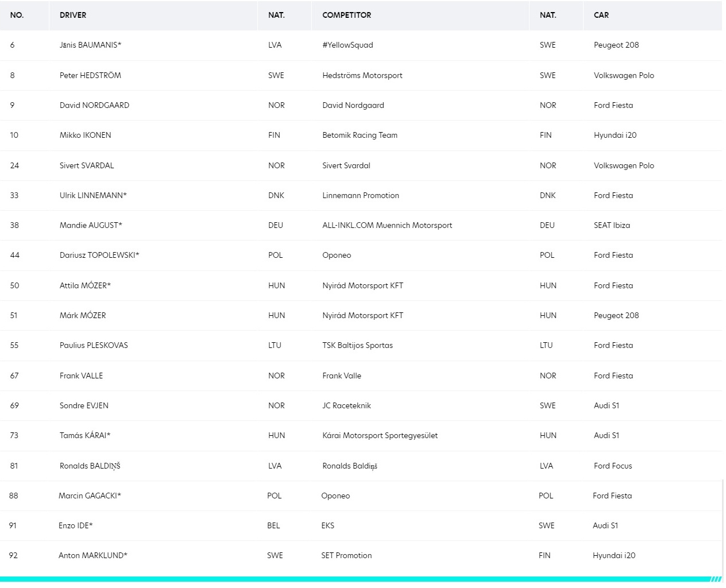This screenshot has height=588, width=726.
Task: Select Kárai Motorsport Sportegyesület cell
Action: pyautogui.click(x=380, y=435)
